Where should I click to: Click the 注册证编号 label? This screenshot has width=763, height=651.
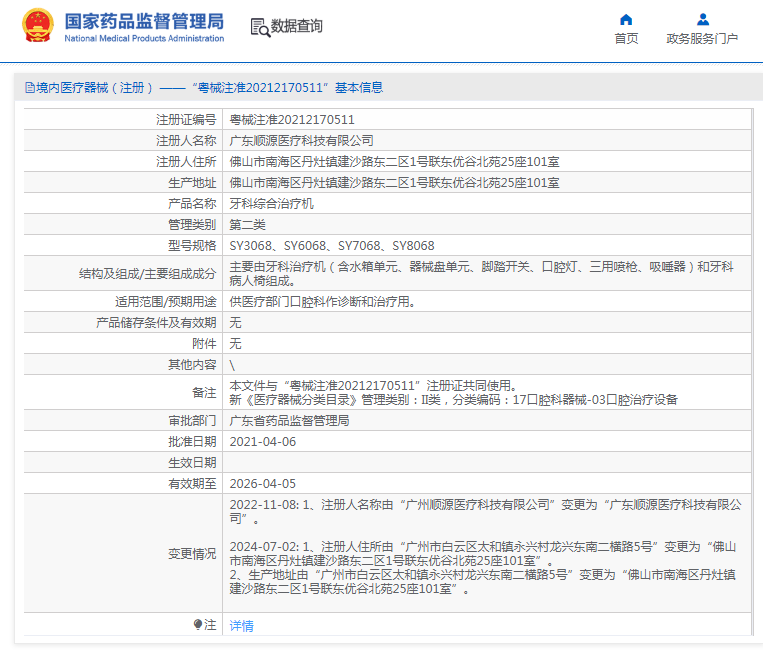tap(186, 120)
